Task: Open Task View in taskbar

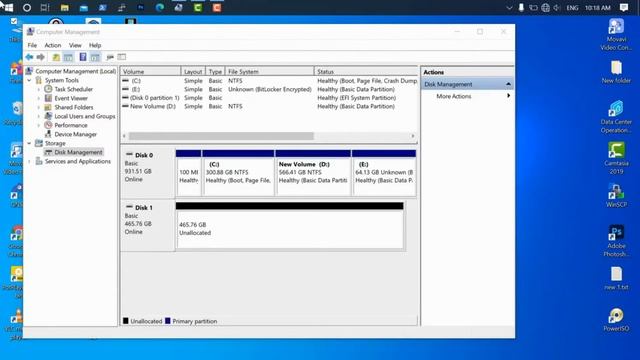Action: (45, 7)
